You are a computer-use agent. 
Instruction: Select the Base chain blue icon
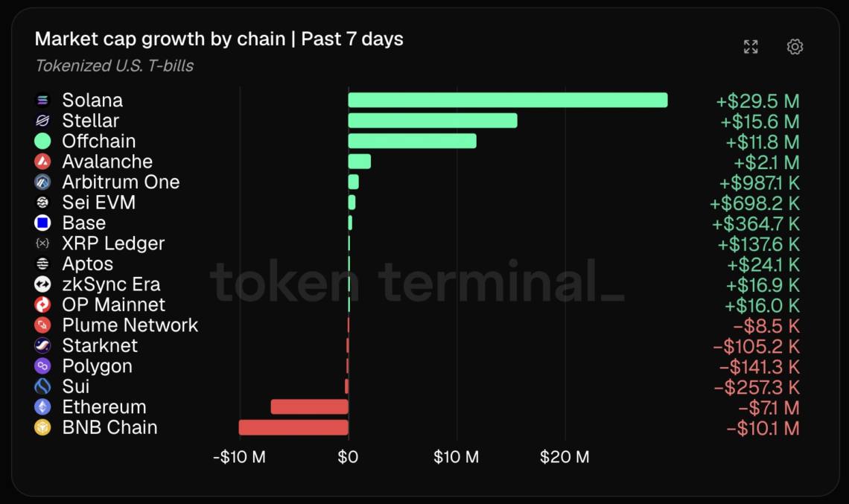pyautogui.click(x=42, y=223)
